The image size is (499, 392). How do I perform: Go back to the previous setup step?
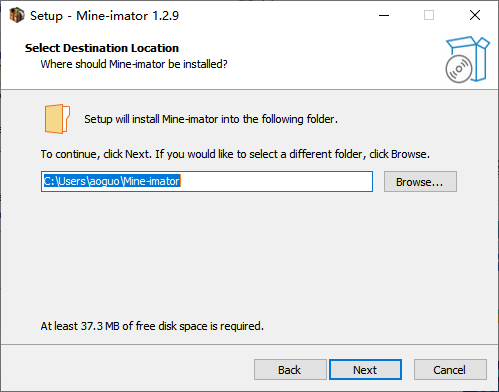290,370
